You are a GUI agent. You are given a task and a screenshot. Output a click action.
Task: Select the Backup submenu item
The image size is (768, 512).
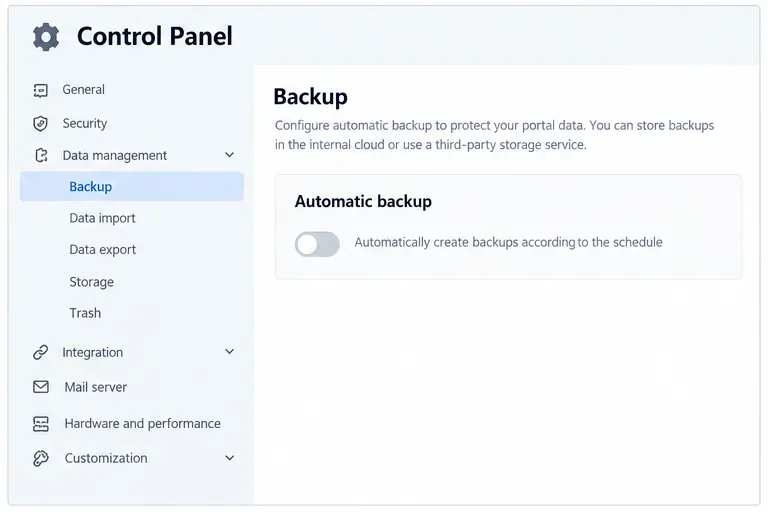tap(132, 186)
